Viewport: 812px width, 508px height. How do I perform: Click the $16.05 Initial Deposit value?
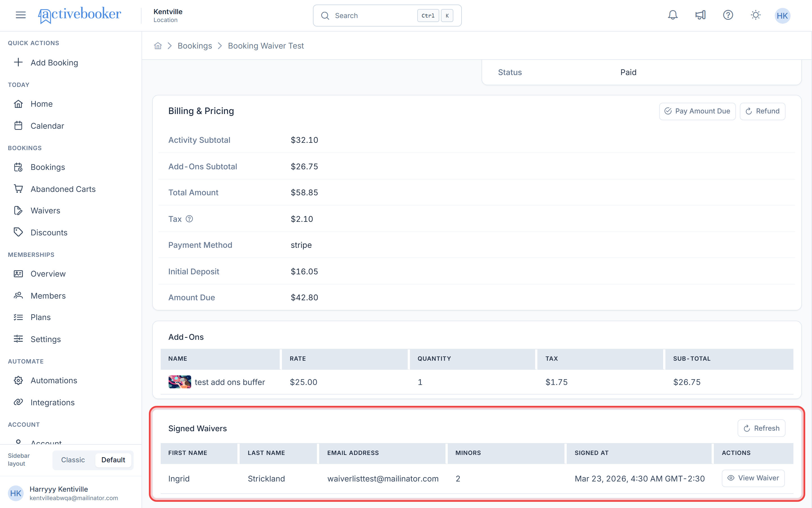click(304, 271)
